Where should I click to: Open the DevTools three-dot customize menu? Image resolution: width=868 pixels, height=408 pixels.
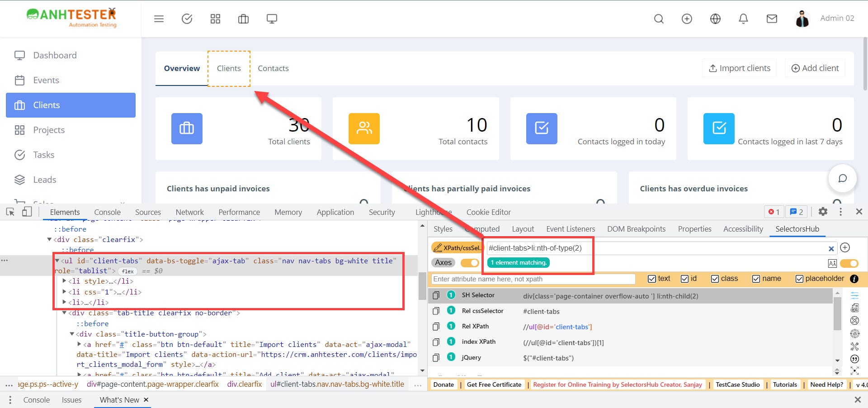840,212
